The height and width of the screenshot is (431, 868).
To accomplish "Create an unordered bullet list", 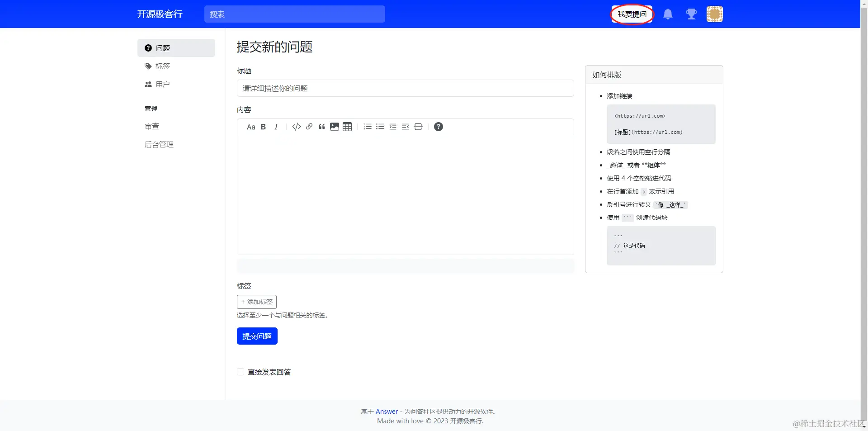I will coord(380,127).
